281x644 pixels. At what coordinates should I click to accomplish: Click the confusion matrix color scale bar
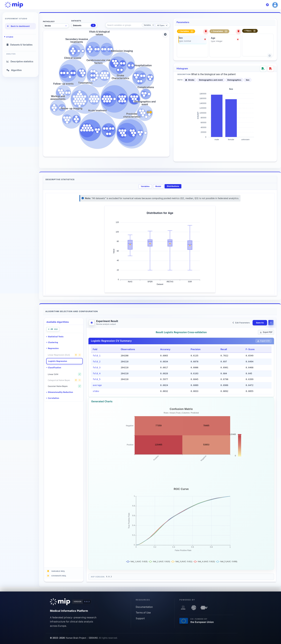click(x=239, y=445)
